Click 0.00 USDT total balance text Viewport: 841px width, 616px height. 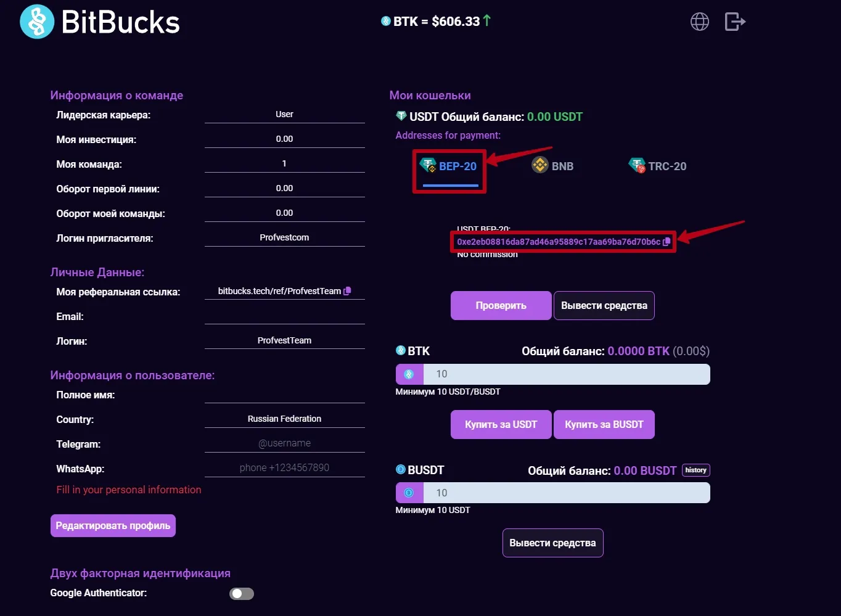[x=555, y=117]
